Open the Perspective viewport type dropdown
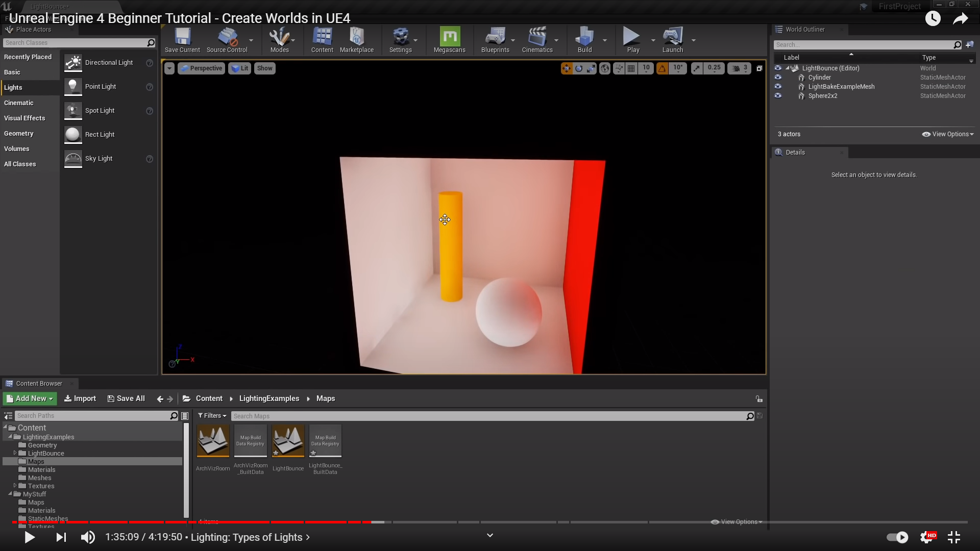This screenshot has width=980, height=551. coord(201,68)
